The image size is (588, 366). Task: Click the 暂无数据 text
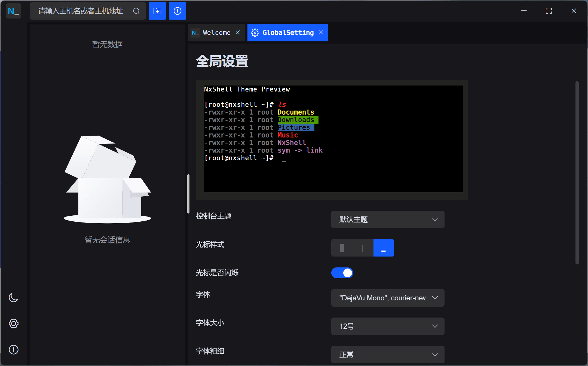click(x=108, y=44)
